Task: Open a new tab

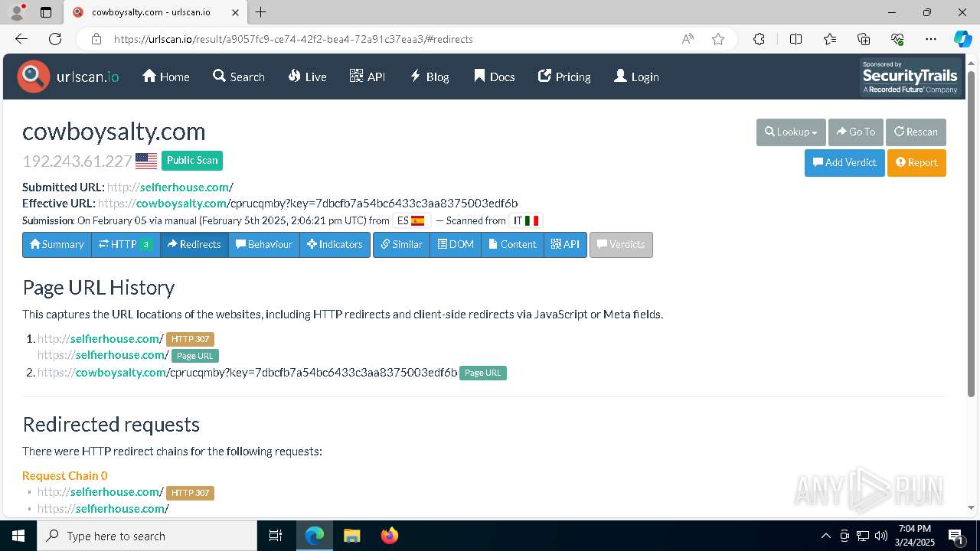Action: (x=261, y=12)
